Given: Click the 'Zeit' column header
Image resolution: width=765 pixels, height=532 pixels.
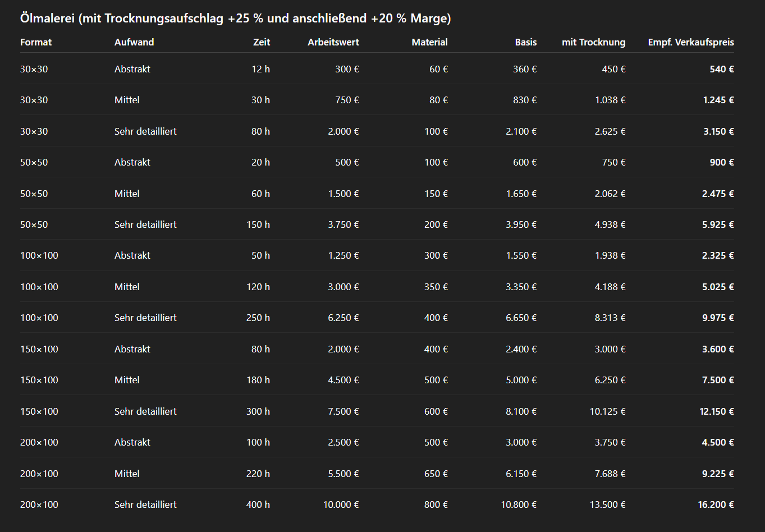Looking at the screenshot, I should point(262,42).
